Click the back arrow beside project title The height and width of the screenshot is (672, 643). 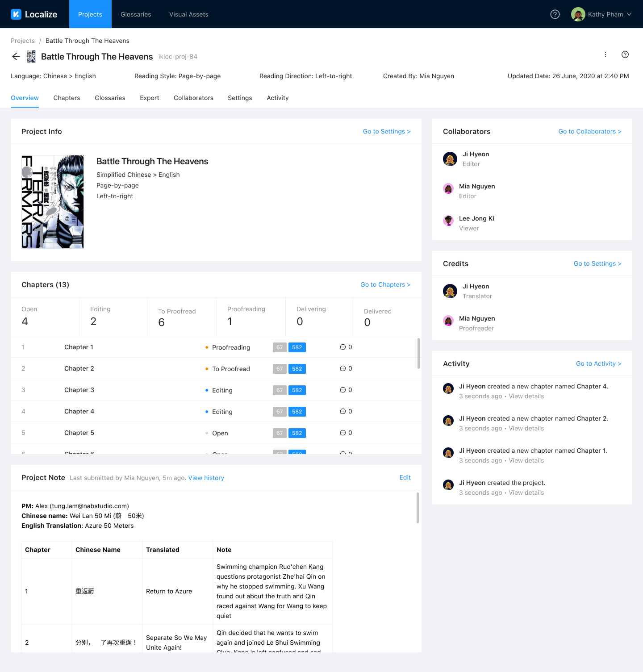(16, 57)
